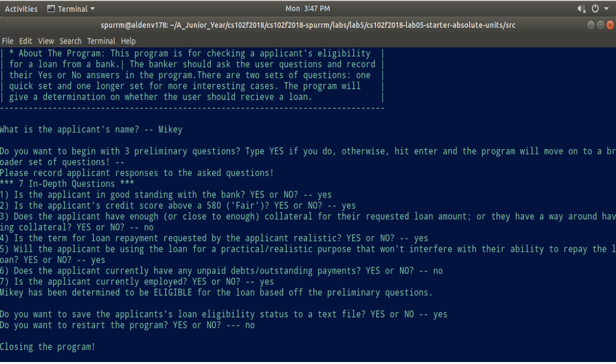Image resolution: width=616 pixels, height=364 pixels.
Task: Open the File menu
Action: click(x=7, y=41)
